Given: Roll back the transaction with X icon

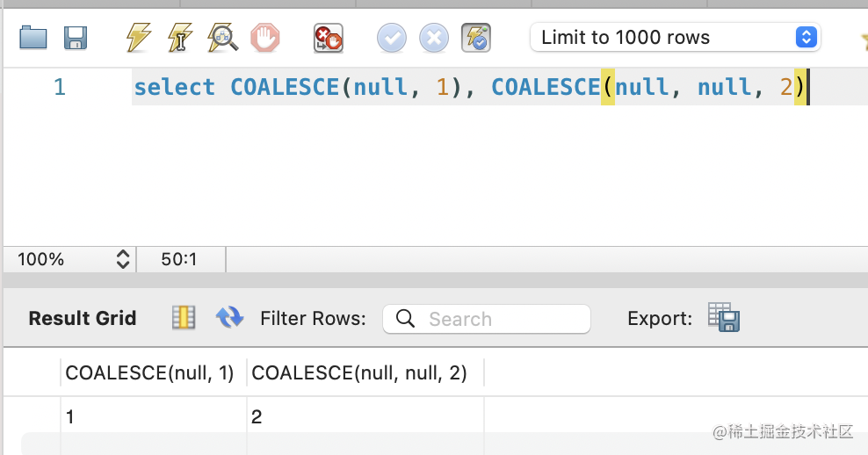Looking at the screenshot, I should click(x=433, y=38).
